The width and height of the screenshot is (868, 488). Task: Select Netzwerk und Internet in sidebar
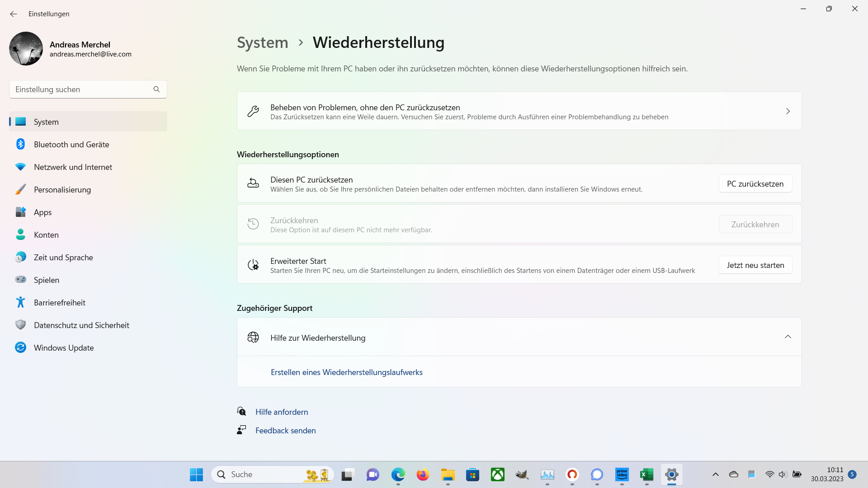tap(73, 167)
